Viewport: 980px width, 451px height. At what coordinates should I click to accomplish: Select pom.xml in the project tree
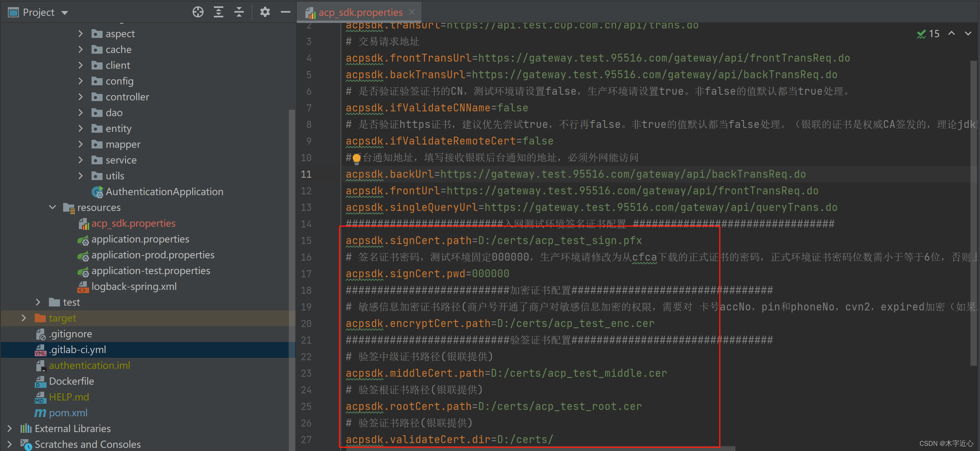click(68, 413)
